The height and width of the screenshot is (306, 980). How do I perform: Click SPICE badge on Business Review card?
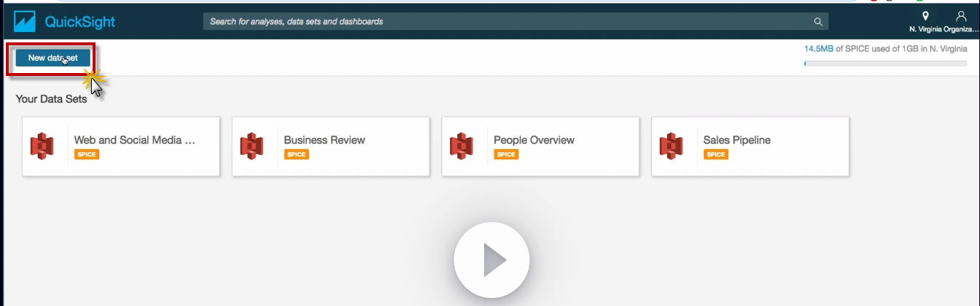tap(296, 154)
